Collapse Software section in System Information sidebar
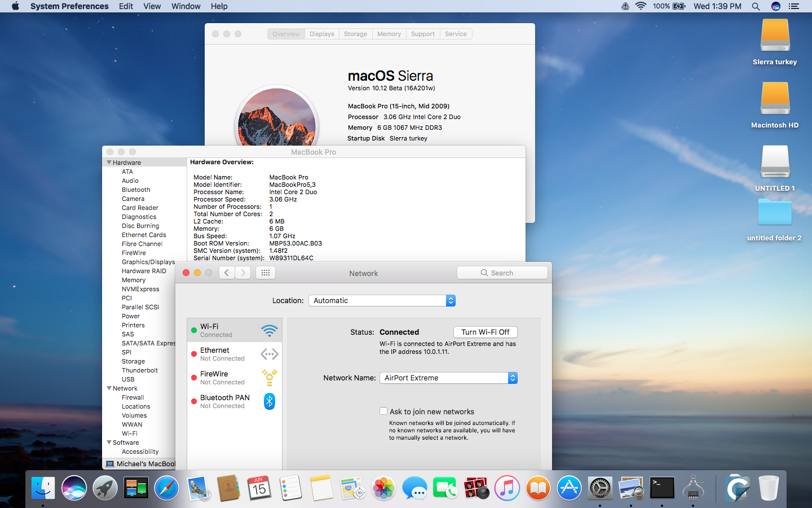 pos(109,443)
